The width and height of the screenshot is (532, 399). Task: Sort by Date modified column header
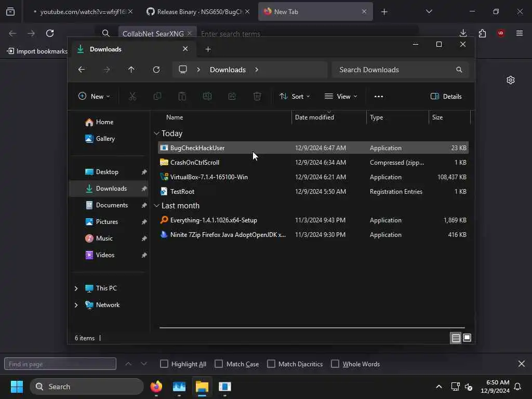point(314,117)
